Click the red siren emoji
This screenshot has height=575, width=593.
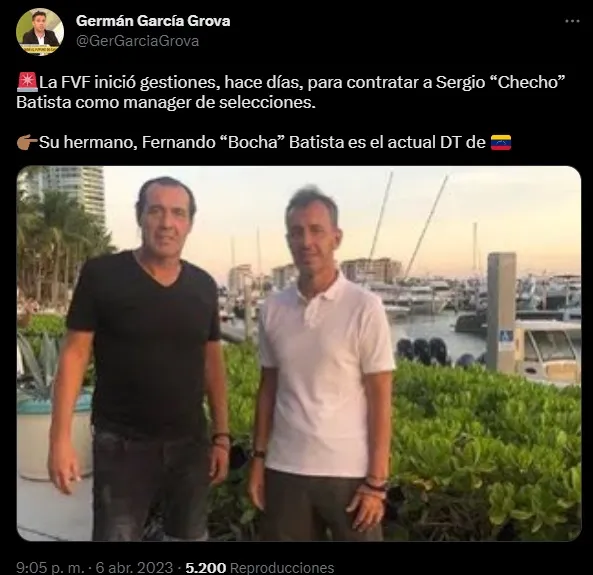click(x=27, y=82)
